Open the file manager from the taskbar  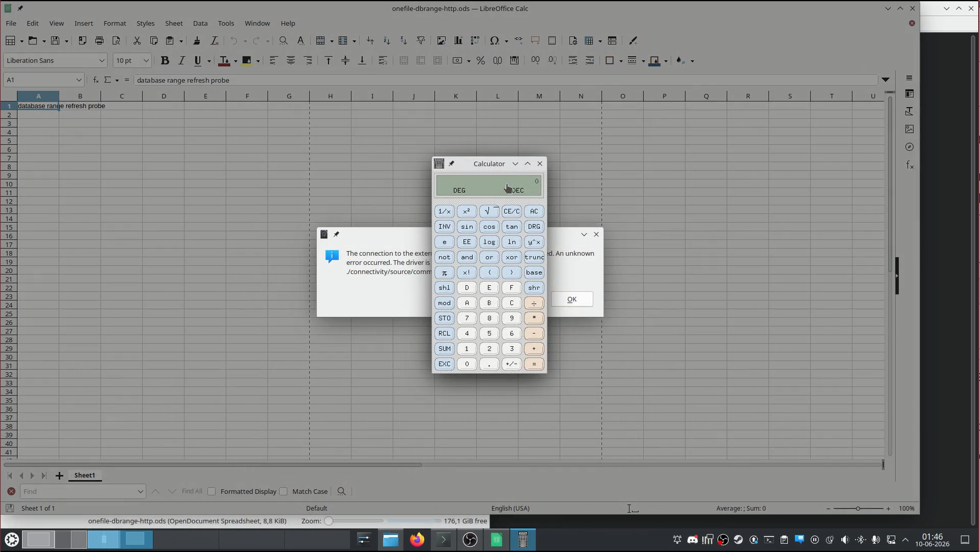(x=391, y=540)
